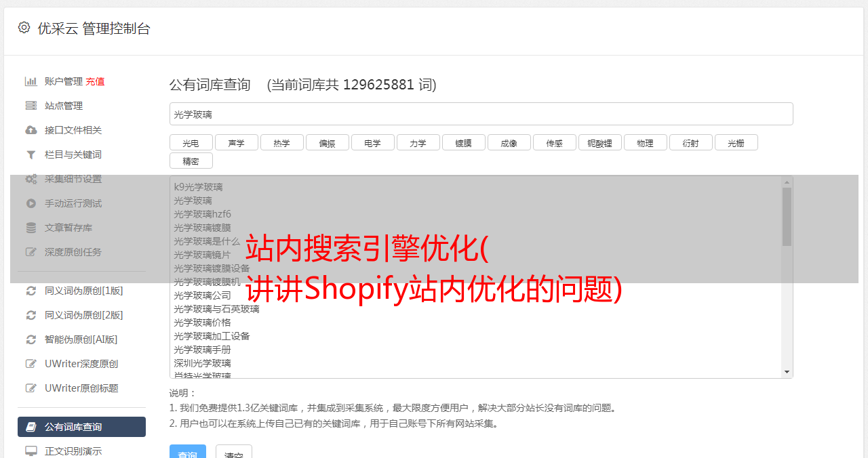Open the UWriter原创标题 menu item
Screen dimensions: 868x458
[81, 388]
